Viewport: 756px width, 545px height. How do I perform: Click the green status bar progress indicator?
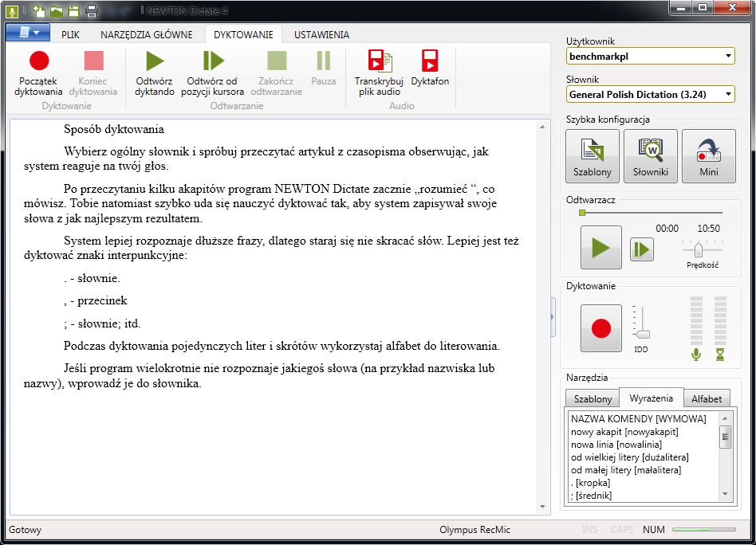[x=704, y=530]
